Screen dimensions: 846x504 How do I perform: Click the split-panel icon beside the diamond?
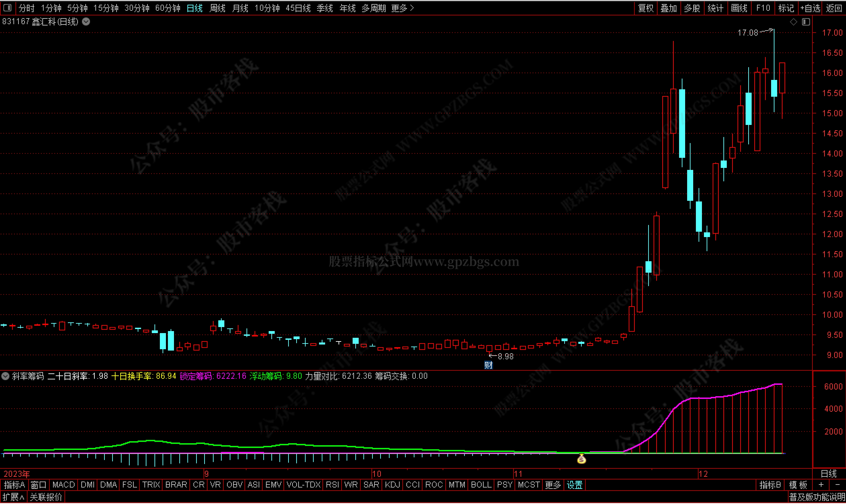click(x=806, y=22)
